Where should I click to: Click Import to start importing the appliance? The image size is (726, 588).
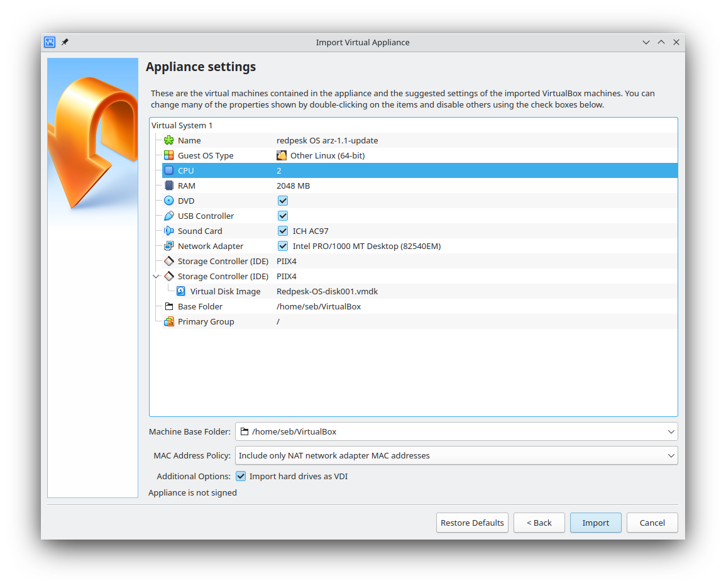click(595, 523)
